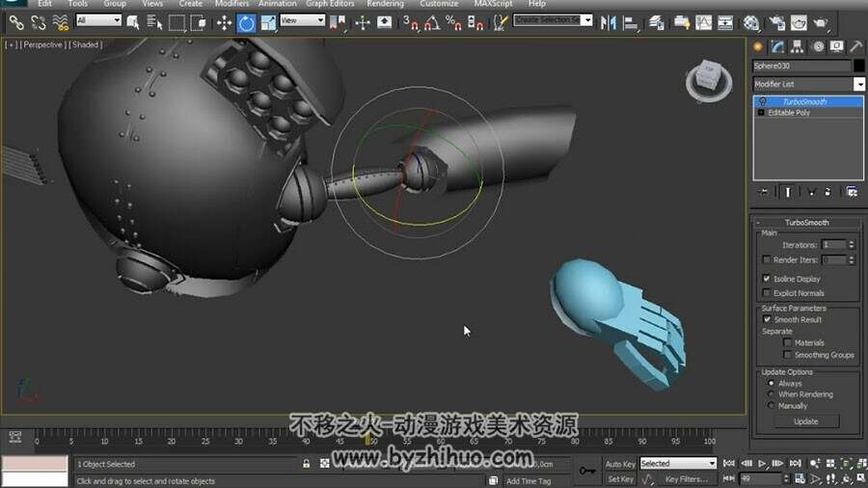
Task: Click the Iterations spinner arrows
Action: coord(852,245)
